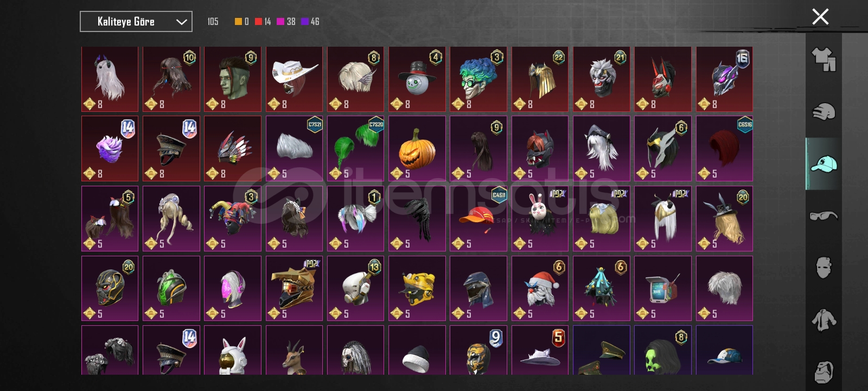This screenshot has height=391, width=868.
Task: Open the glasses category icon
Action: (824, 216)
